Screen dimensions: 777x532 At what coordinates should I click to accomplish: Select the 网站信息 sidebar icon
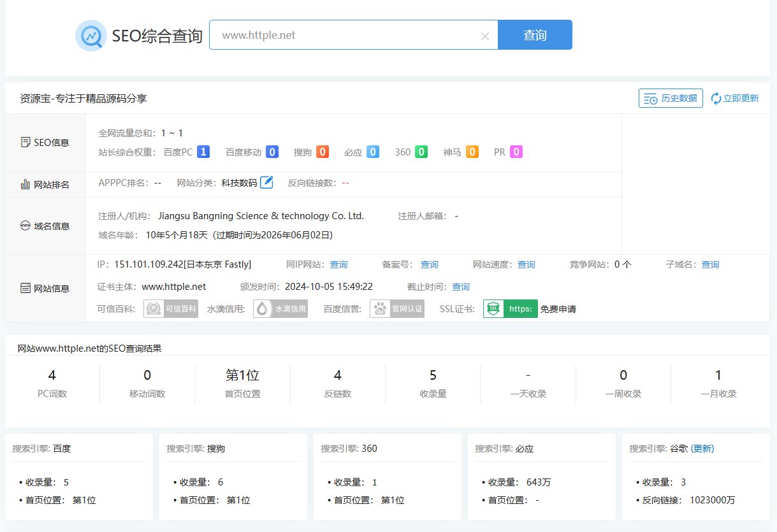click(x=26, y=288)
